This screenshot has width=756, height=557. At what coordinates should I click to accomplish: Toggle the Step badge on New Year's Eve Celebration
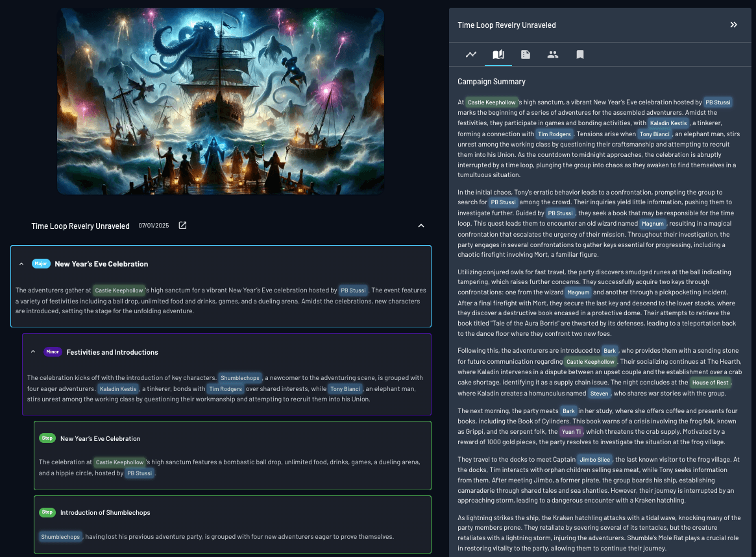coord(47,438)
